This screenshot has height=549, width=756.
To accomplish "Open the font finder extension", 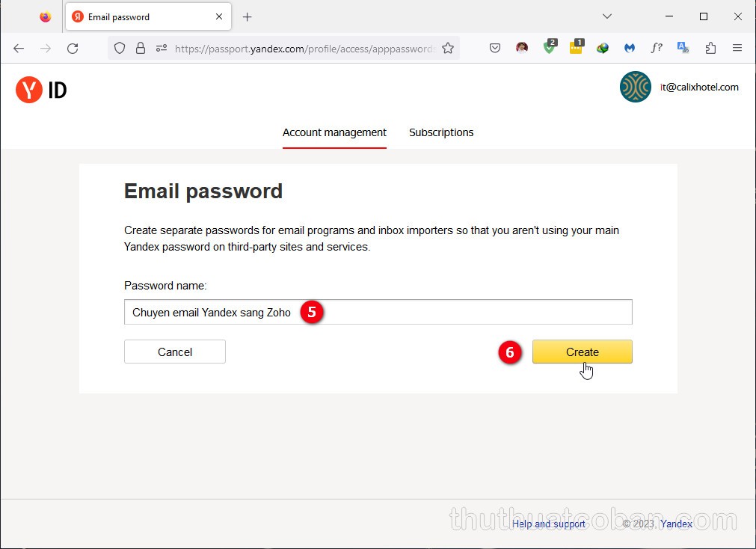I will 656,48.
